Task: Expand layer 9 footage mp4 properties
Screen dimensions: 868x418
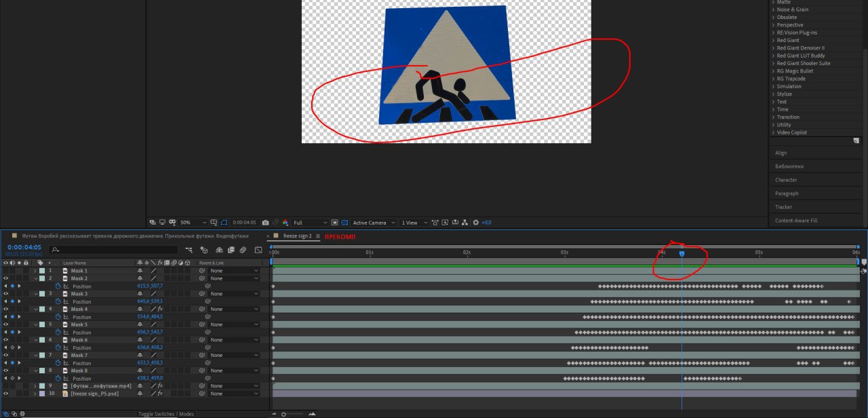Action: 35,385
